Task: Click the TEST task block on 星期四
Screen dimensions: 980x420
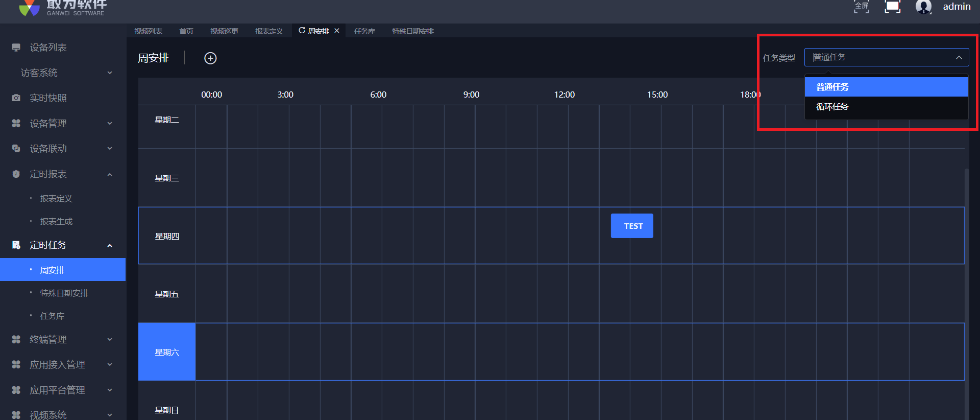Action: pos(632,226)
